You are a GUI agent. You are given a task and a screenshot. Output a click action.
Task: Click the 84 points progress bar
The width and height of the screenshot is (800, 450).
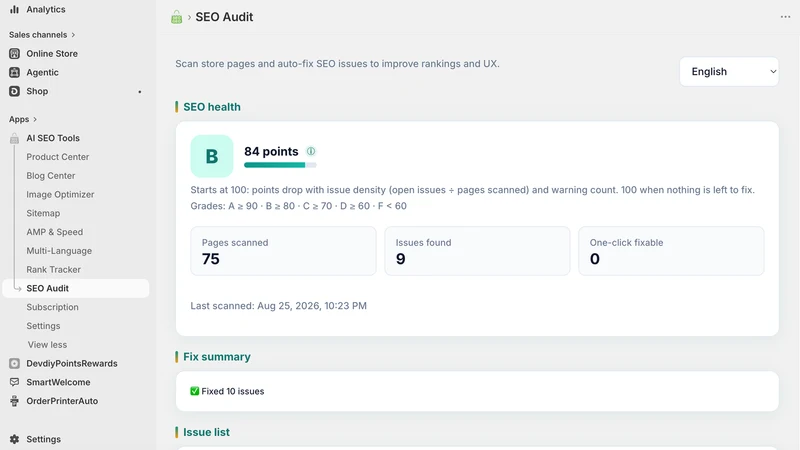coord(280,165)
